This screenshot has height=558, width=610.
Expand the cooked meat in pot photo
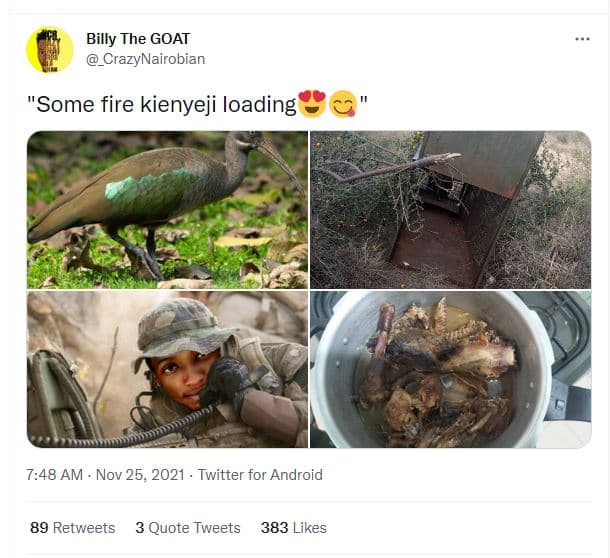[x=450, y=369]
